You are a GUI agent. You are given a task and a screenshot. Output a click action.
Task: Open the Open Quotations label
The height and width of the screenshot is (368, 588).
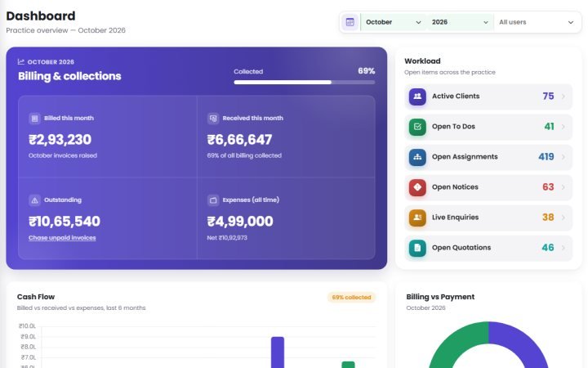coord(461,248)
